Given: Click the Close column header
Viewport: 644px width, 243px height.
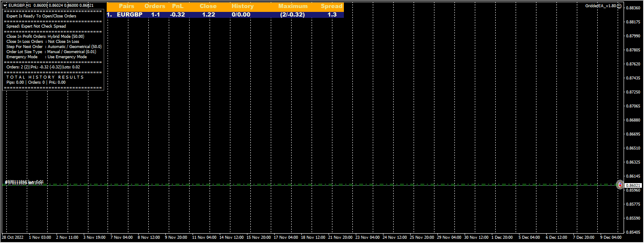Looking at the screenshot, I should point(208,6).
